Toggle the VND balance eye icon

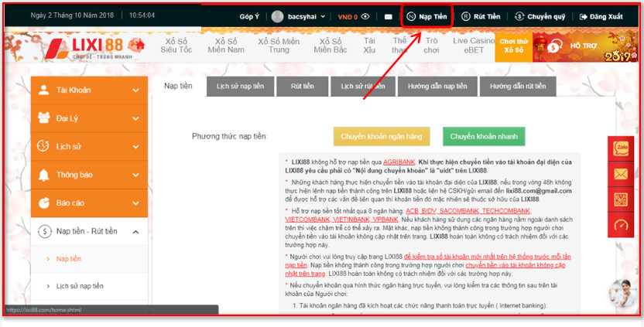pos(365,16)
